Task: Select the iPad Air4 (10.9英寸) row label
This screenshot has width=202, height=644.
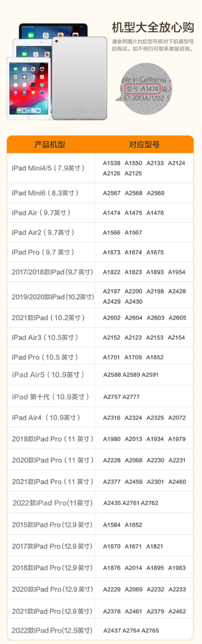Action: pyautogui.click(x=46, y=418)
